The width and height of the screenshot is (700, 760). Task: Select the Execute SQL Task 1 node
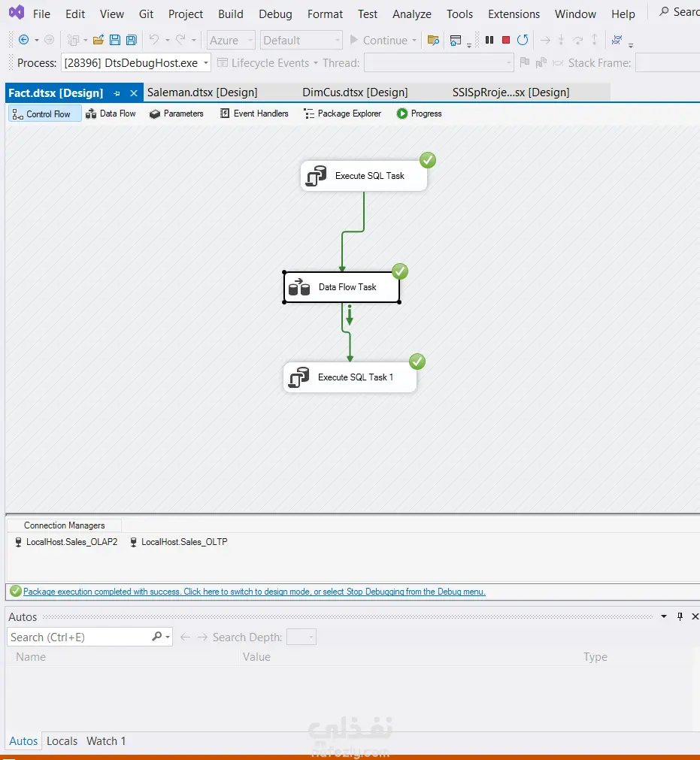pos(350,377)
